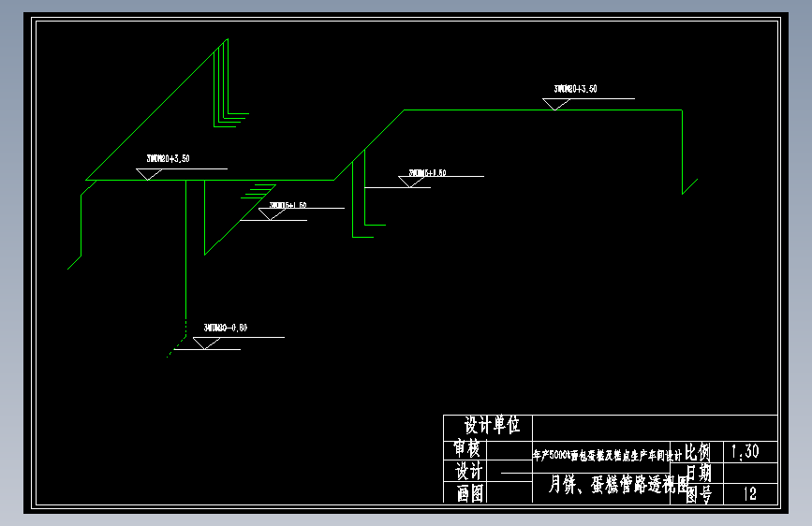The width and height of the screenshot is (812, 526).
Task: Click the '年产5000t面包蛋糕及糕点生产车间设计' project title
Action: [x=607, y=456]
